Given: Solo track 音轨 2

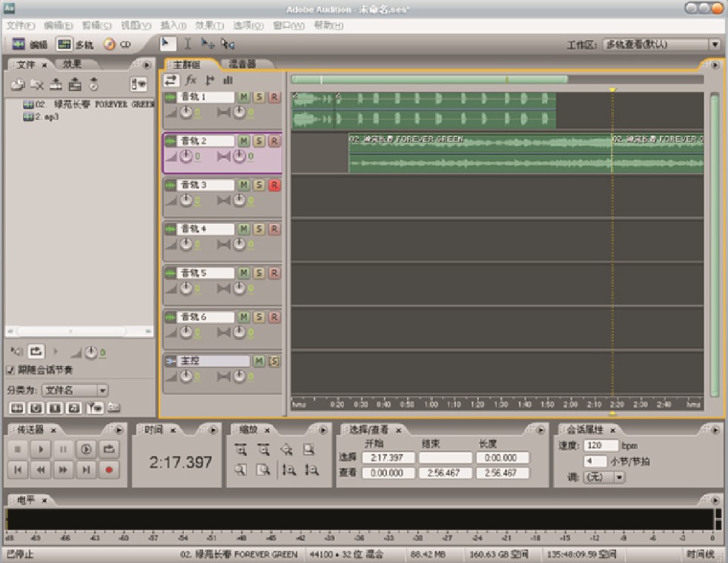Looking at the screenshot, I should pos(259,141).
